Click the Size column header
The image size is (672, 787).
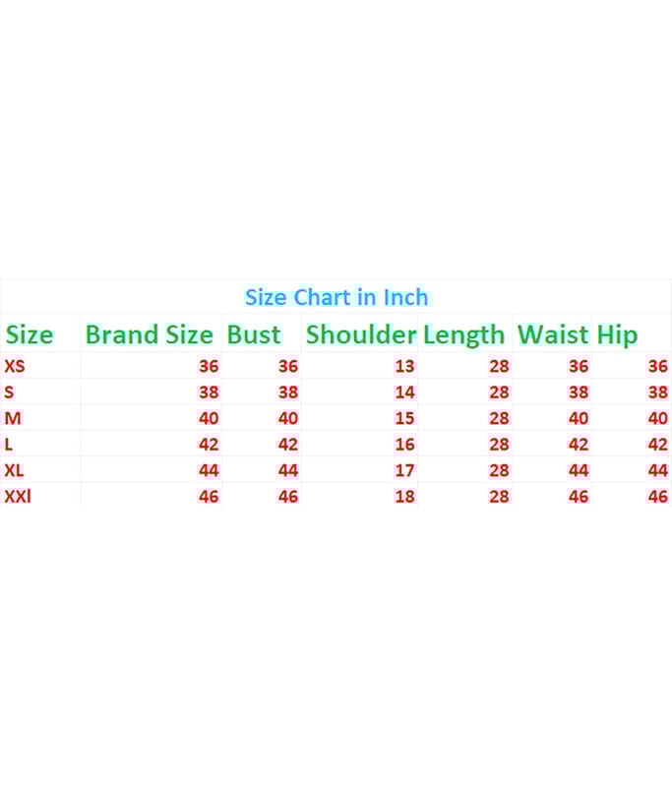pos(30,334)
